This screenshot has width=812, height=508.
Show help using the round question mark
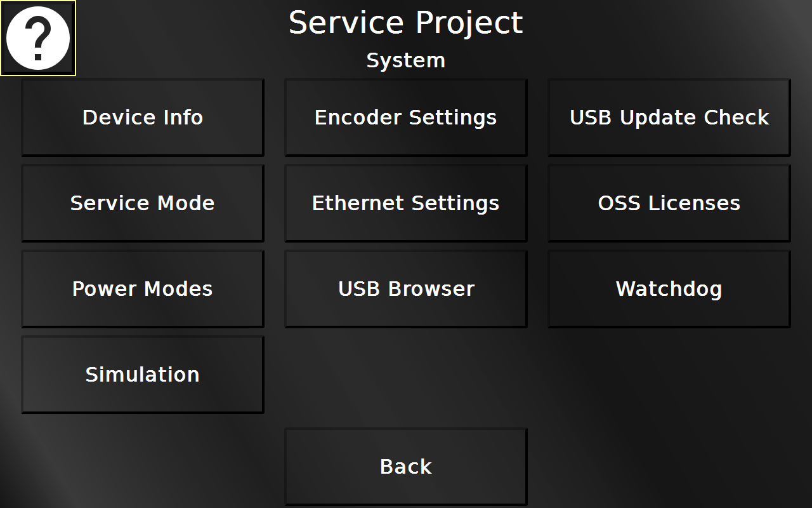[x=38, y=38]
